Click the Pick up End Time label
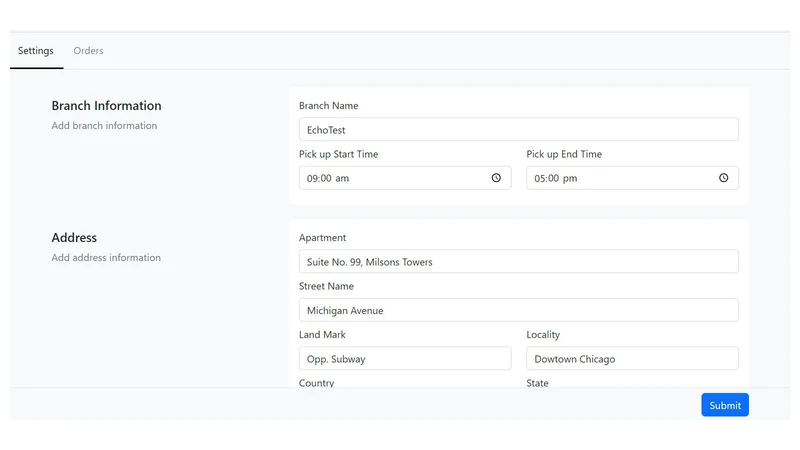 click(564, 154)
